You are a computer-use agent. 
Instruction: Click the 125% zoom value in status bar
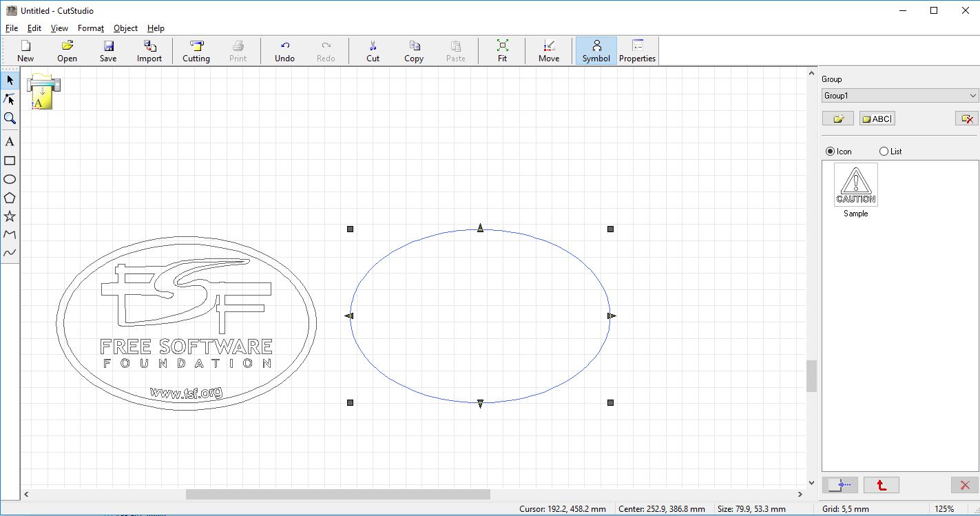point(944,509)
